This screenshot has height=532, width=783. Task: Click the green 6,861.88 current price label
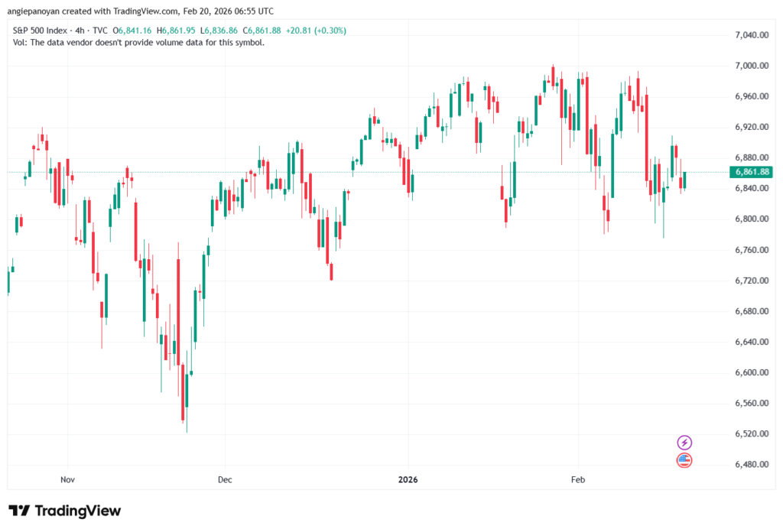[x=753, y=172]
